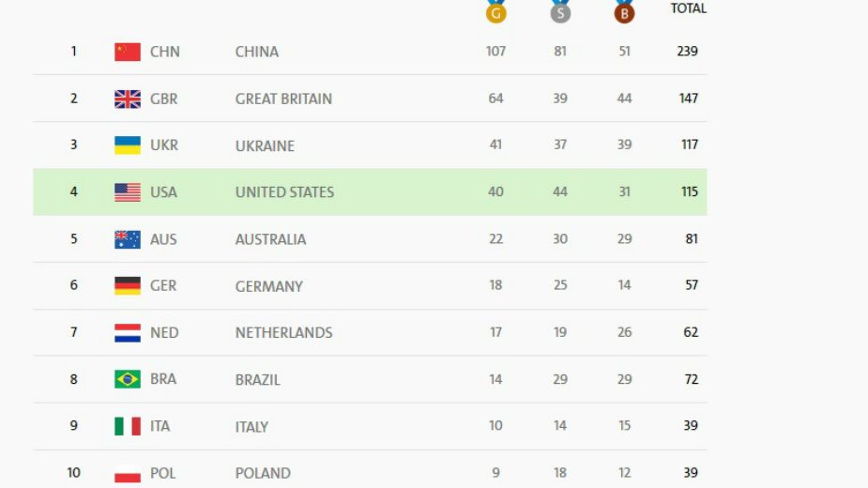Select the POL country code
This screenshot has height=488, width=868.
[163, 473]
